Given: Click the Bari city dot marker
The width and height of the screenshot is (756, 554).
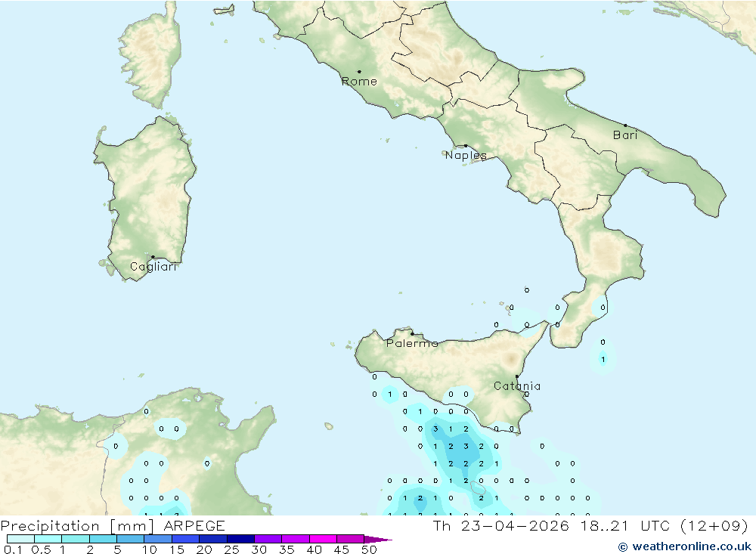Looking at the screenshot, I should pyautogui.click(x=625, y=125).
